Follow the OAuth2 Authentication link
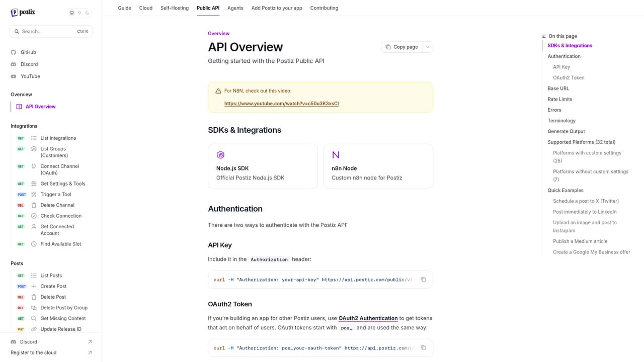This screenshot has height=362, width=644. pyautogui.click(x=368, y=318)
